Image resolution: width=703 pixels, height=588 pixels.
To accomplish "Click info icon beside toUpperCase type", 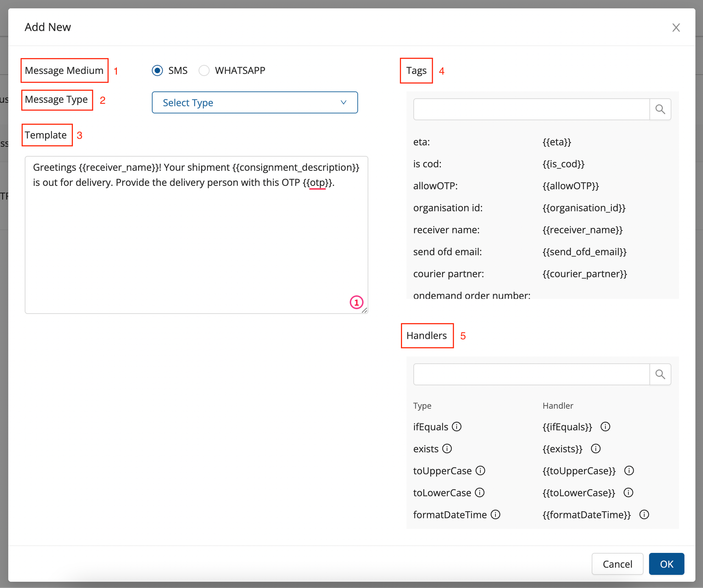I will 480,471.
